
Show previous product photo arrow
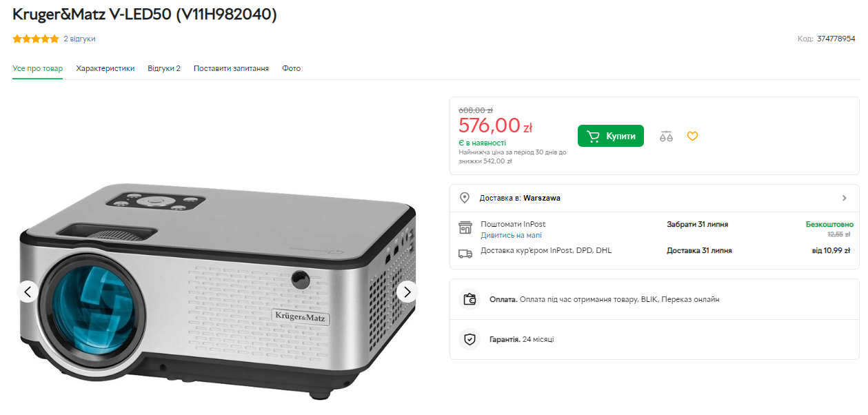pyautogui.click(x=28, y=292)
